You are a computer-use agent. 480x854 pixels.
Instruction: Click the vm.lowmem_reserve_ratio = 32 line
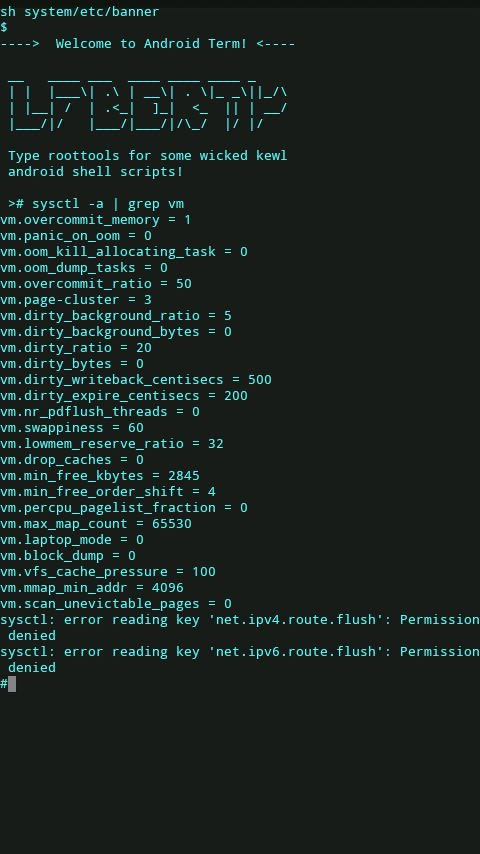point(112,443)
